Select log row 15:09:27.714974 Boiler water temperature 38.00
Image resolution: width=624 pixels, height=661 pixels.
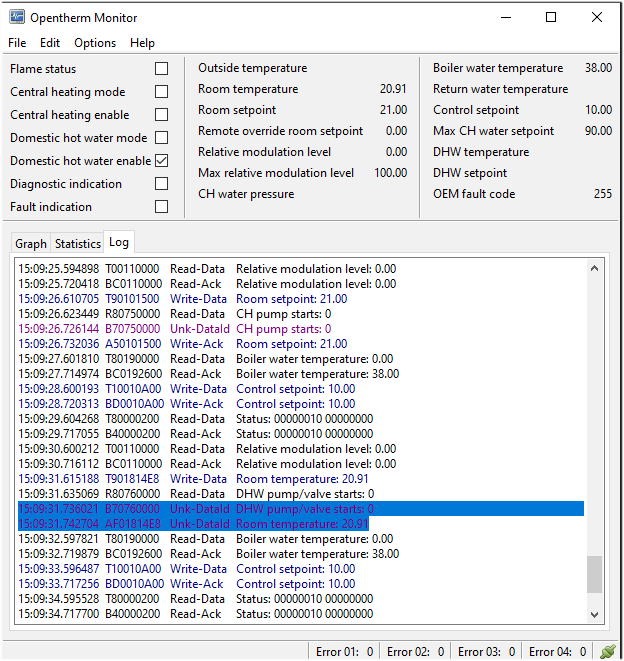pyautogui.click(x=301, y=374)
